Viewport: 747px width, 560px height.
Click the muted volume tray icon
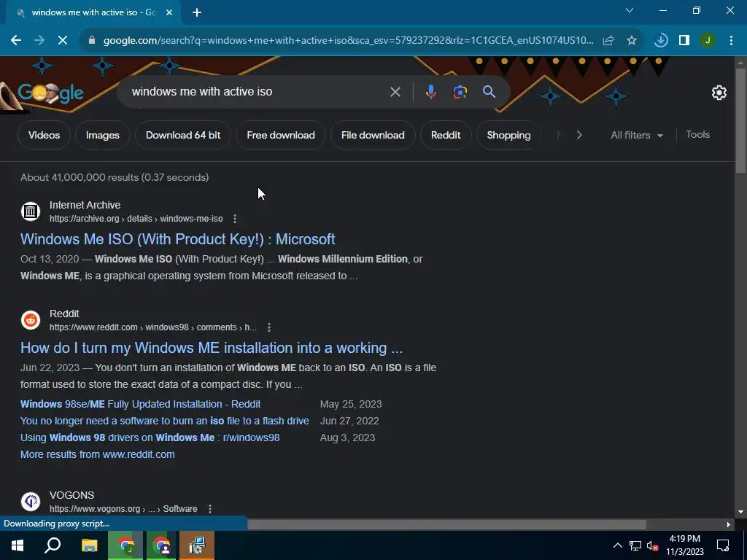click(653, 545)
